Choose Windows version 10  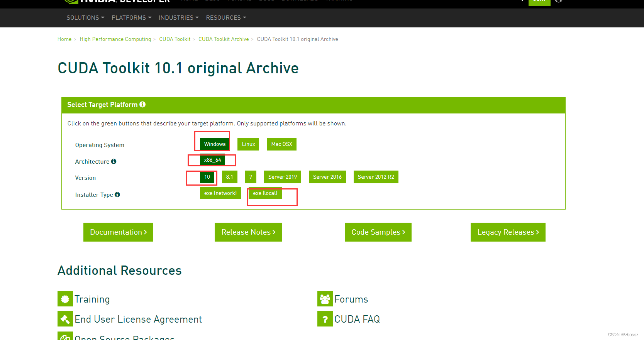pyautogui.click(x=207, y=177)
